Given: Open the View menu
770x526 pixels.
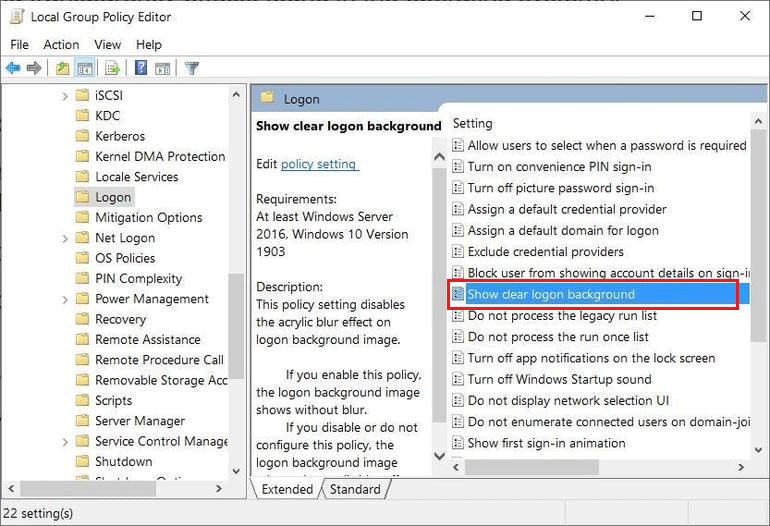Looking at the screenshot, I should point(108,45).
